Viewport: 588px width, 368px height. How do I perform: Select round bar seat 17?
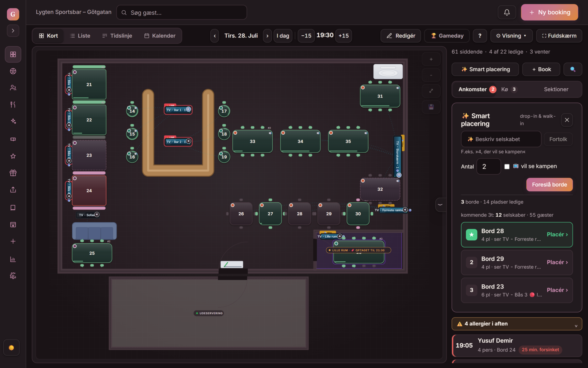click(224, 111)
